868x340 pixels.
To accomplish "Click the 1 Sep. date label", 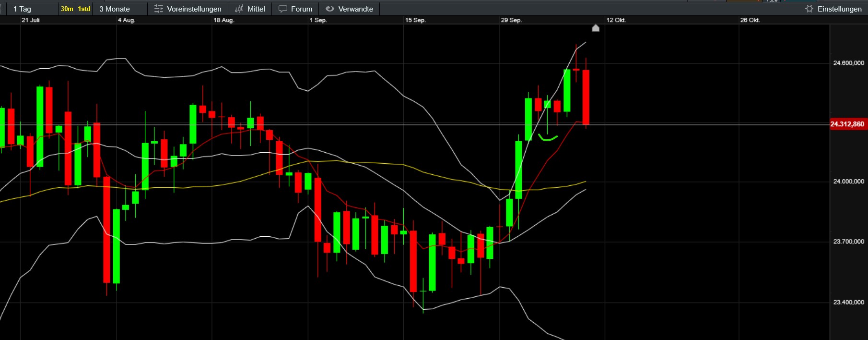I will point(318,20).
